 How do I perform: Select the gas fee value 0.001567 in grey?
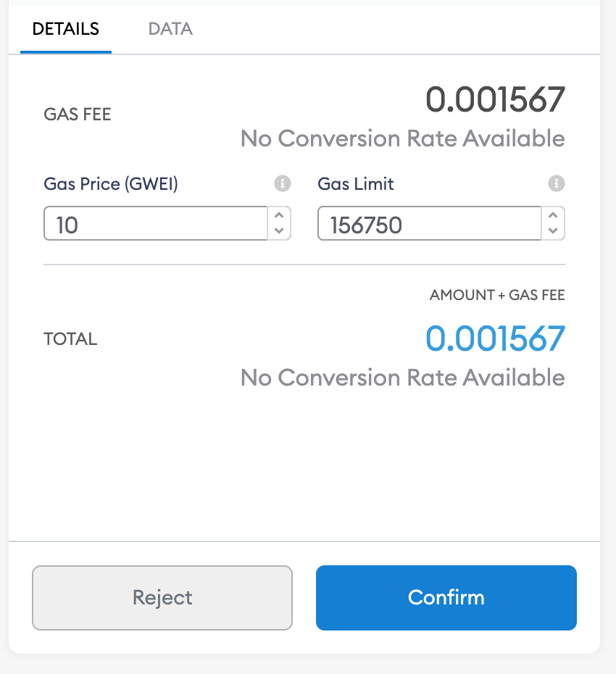click(x=495, y=100)
